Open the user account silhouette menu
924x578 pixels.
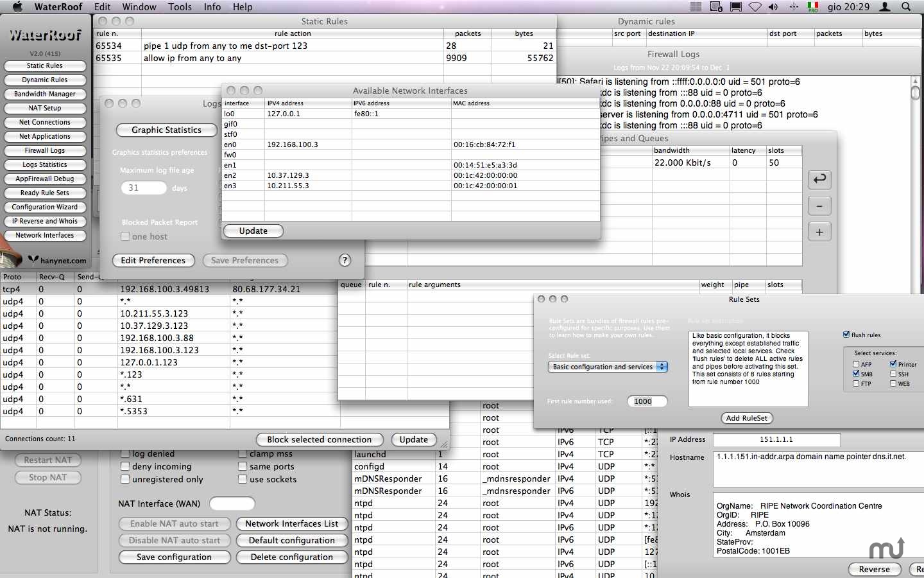(x=885, y=6)
